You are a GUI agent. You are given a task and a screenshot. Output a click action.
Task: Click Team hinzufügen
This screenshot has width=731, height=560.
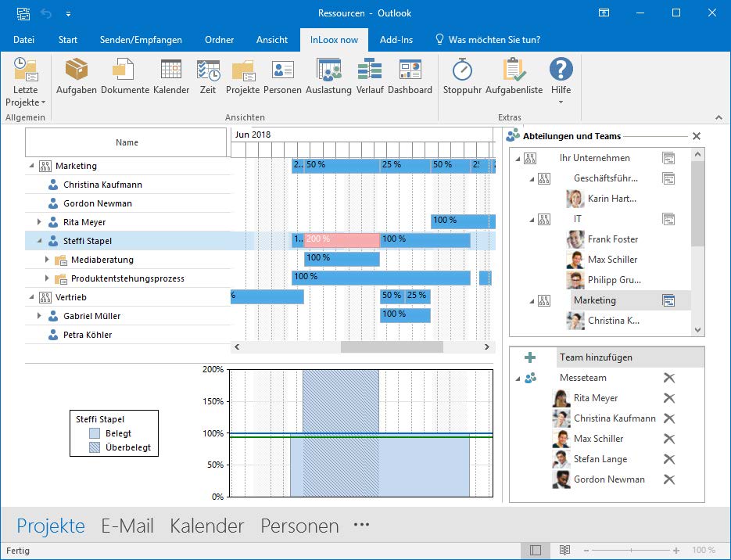pyautogui.click(x=595, y=357)
